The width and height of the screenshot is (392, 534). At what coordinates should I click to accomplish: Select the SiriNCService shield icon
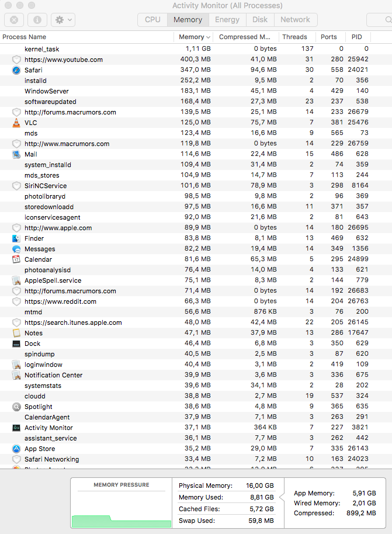[16, 186]
